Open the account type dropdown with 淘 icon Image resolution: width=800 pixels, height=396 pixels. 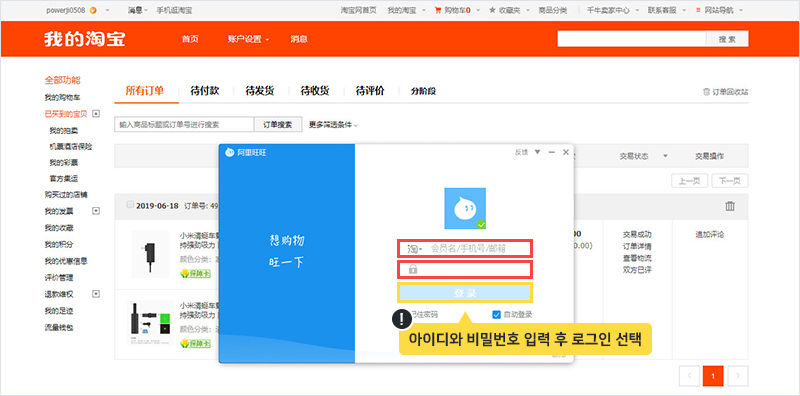pyautogui.click(x=414, y=249)
